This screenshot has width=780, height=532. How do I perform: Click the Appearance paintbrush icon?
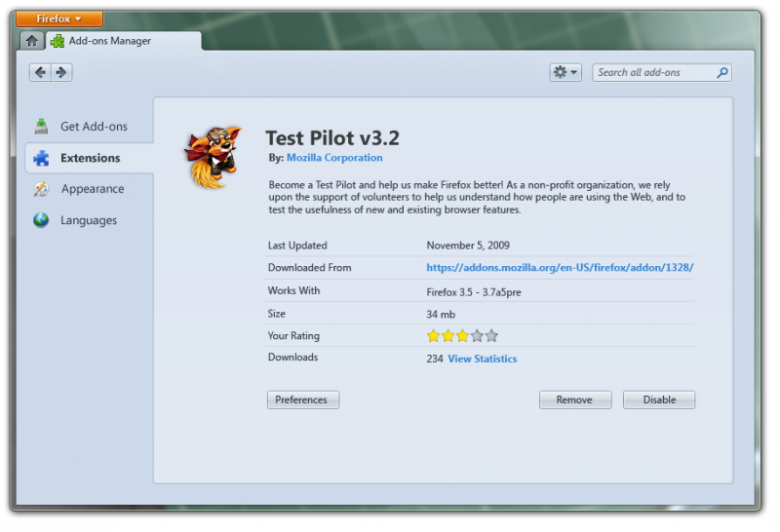(41, 189)
